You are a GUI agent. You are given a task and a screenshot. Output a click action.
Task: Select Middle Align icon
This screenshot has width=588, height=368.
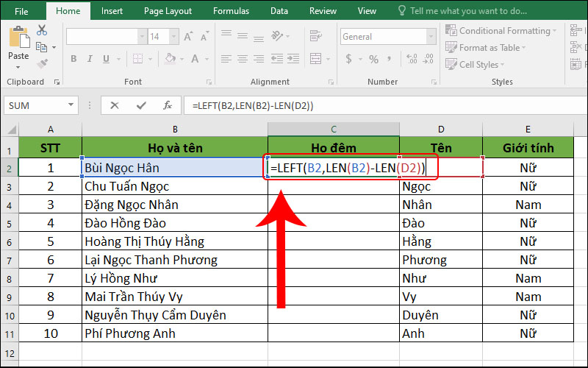(x=243, y=36)
